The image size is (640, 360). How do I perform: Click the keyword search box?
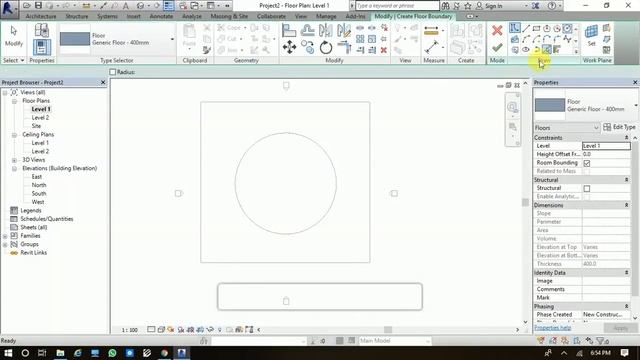397,6
